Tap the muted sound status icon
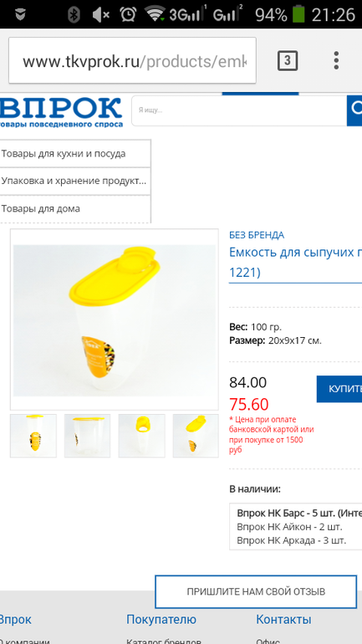This screenshot has height=644, width=362. [x=100, y=15]
